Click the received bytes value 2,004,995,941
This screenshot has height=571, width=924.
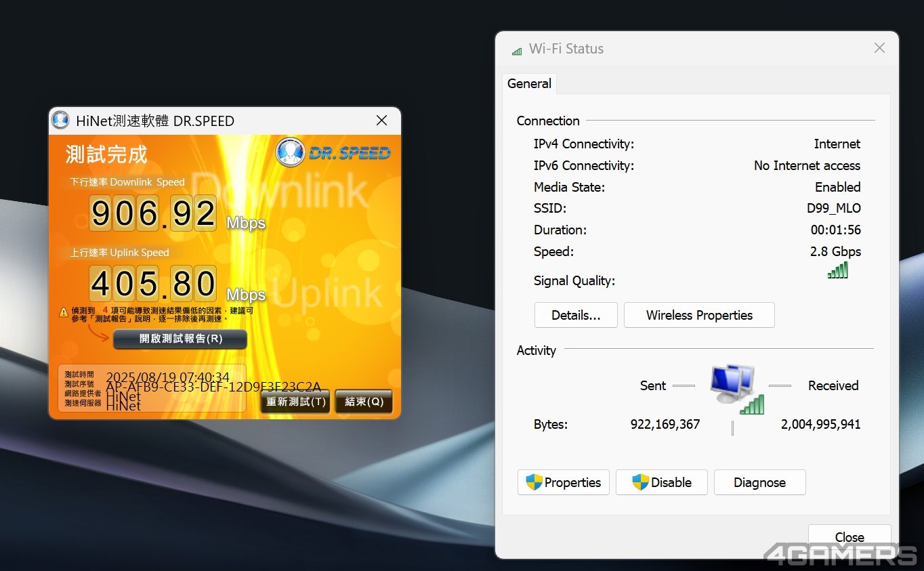[x=821, y=425]
